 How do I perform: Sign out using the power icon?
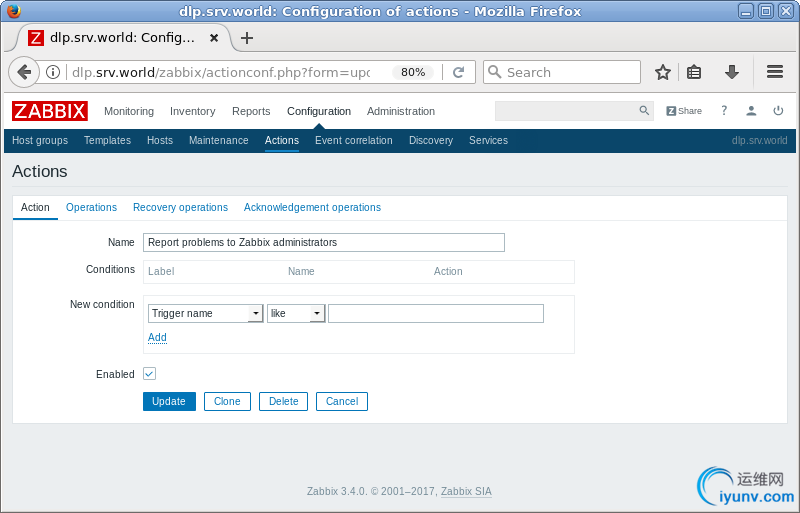[x=778, y=111]
